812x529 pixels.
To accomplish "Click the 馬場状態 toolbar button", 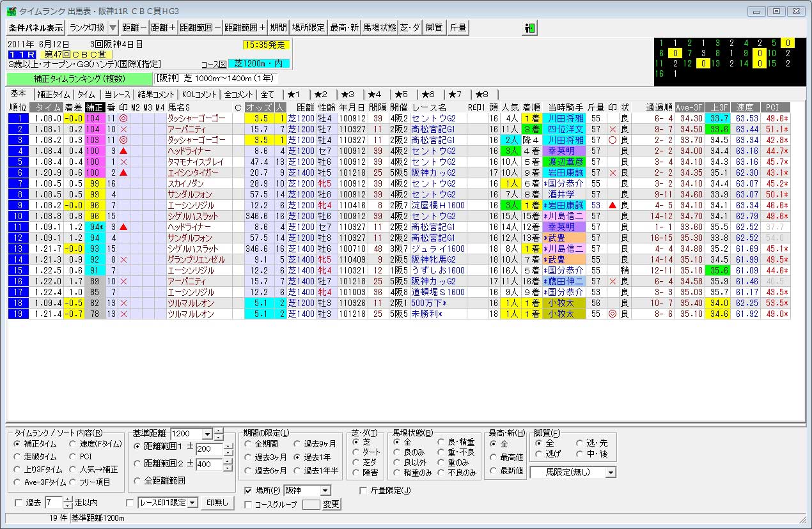I will [379, 27].
